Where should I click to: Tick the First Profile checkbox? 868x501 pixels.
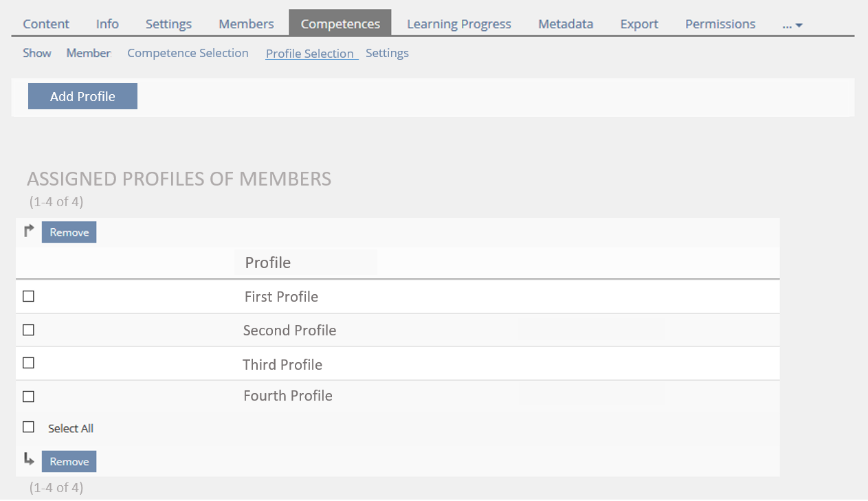click(28, 296)
